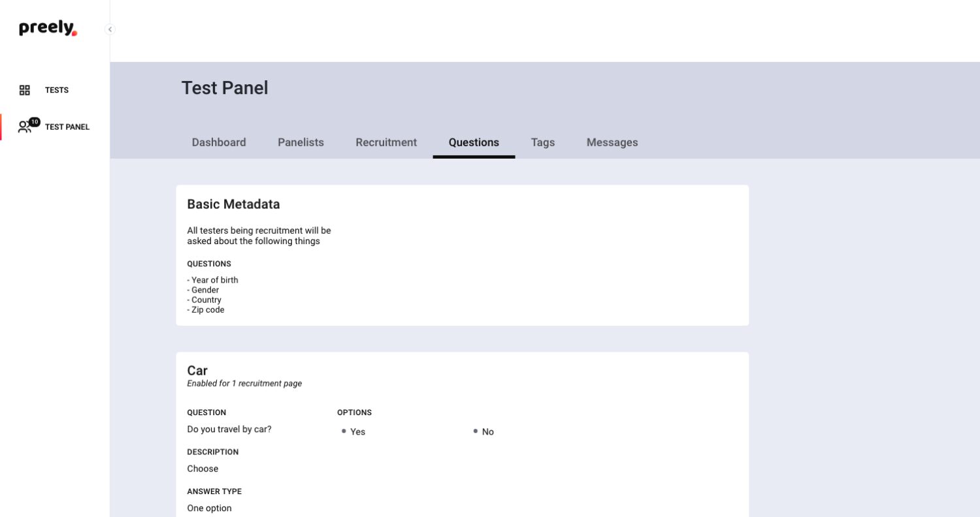Screen dimensions: 980x517
Task: View the Messages tab
Action: [x=612, y=142]
